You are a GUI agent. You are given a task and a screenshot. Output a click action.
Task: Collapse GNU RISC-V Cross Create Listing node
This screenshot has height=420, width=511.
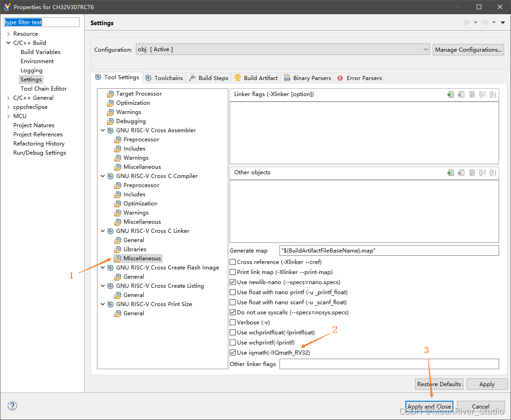coord(102,286)
